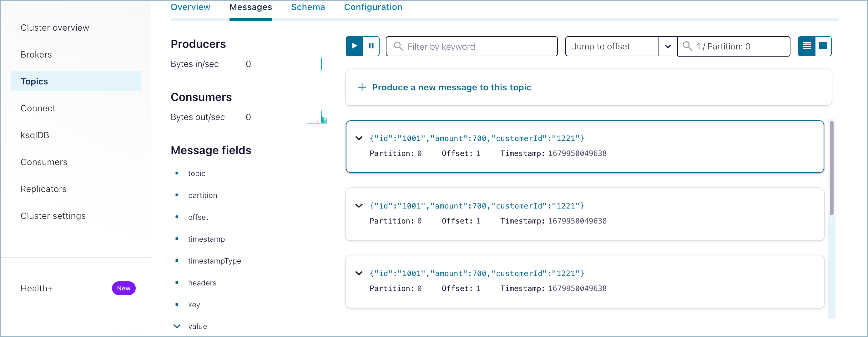Open Health+ with New badge
Image resolution: width=868 pixels, height=337 pixels.
(37, 289)
